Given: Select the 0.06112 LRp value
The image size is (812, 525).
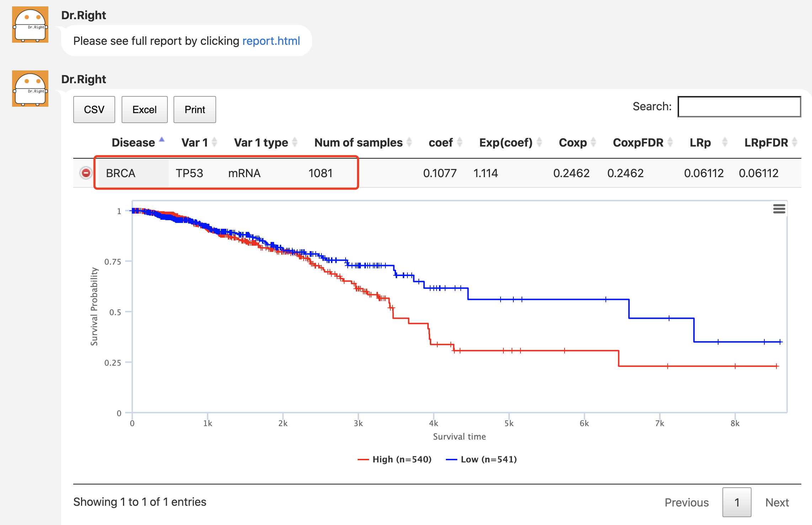Looking at the screenshot, I should click(704, 173).
